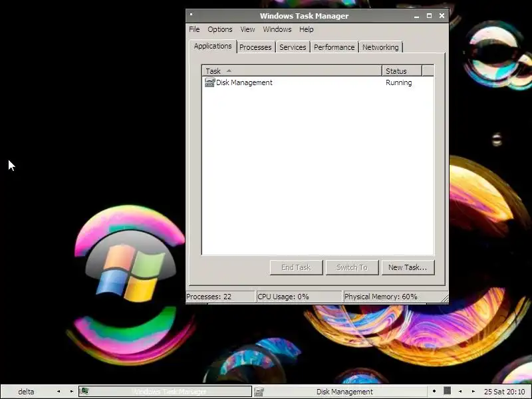Open the Help menu
This screenshot has height=399, width=532.
[306, 29]
